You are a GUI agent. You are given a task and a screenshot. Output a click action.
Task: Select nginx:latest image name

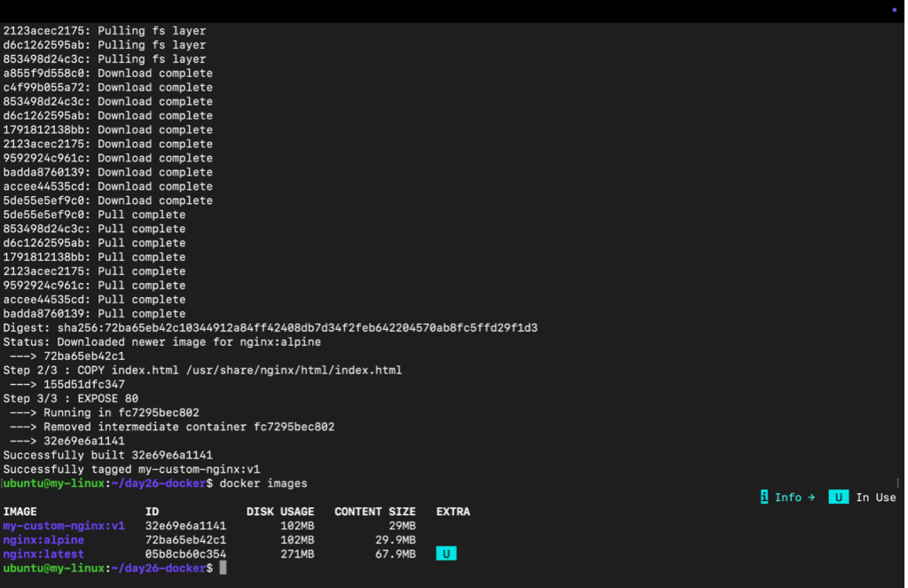click(x=43, y=554)
